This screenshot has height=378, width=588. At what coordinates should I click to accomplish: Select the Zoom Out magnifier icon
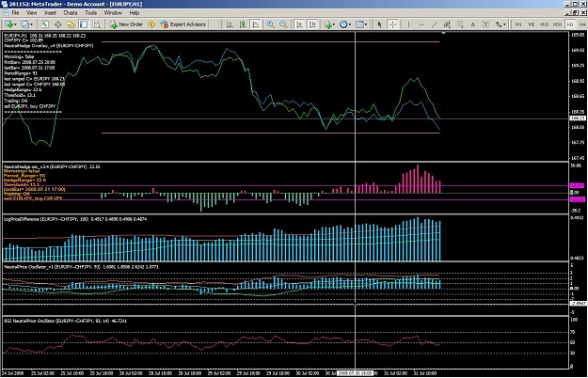[283, 24]
